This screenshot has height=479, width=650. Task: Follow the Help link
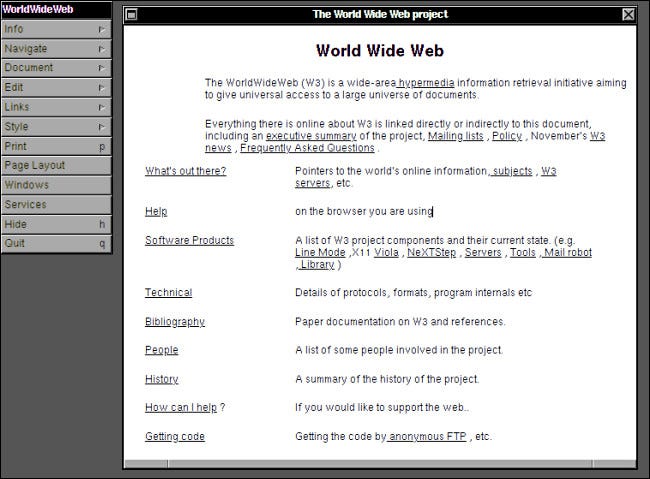tap(156, 212)
